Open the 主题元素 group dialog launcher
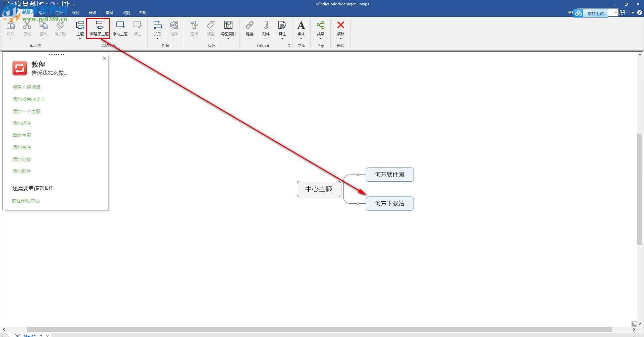Viewport: 644px width, 337px height. click(x=289, y=46)
